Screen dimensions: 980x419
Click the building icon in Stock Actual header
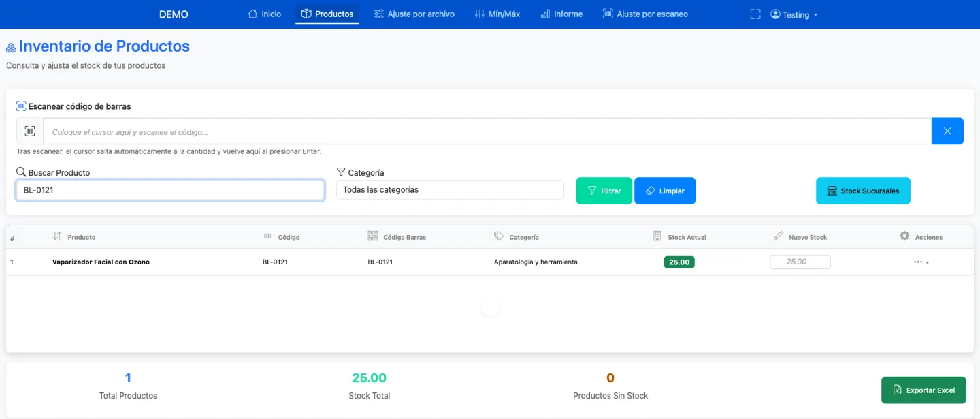point(657,236)
